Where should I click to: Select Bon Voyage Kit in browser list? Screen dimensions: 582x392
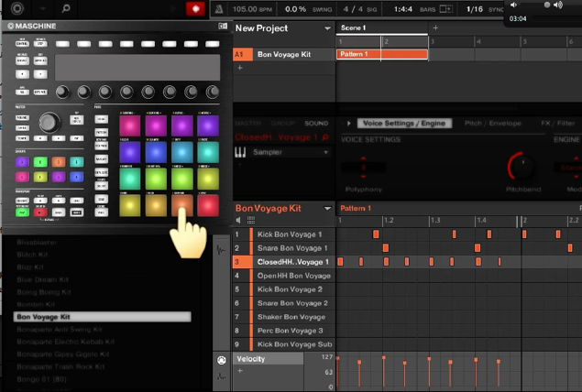(102, 317)
